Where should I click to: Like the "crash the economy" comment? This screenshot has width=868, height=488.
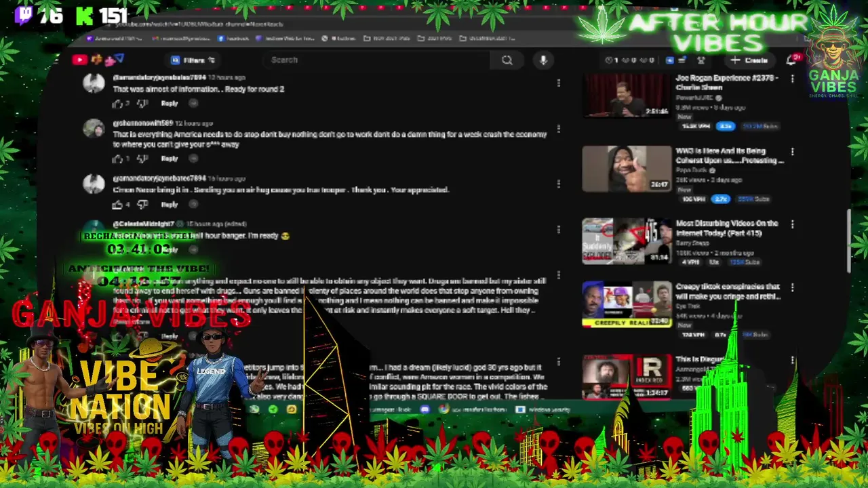click(x=117, y=159)
